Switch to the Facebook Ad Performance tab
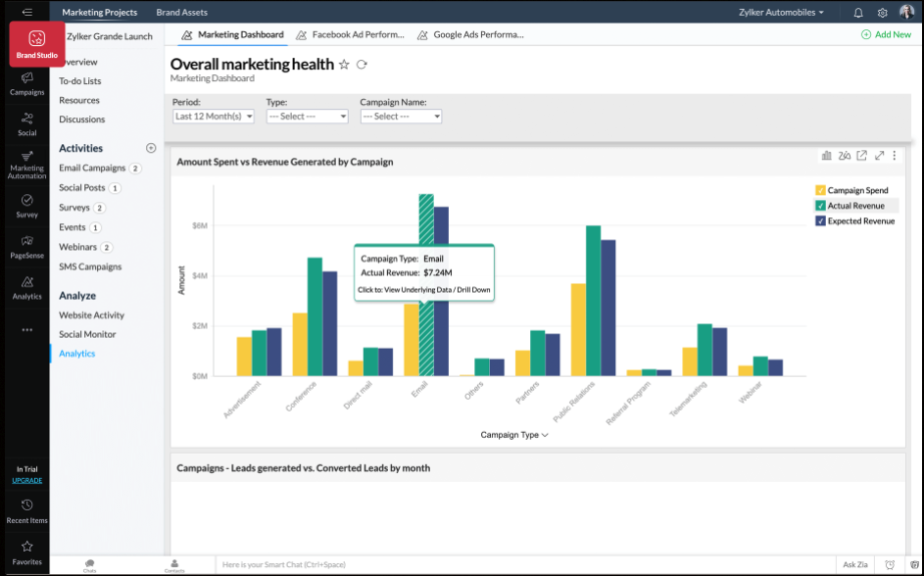924x576 pixels. [x=351, y=34]
